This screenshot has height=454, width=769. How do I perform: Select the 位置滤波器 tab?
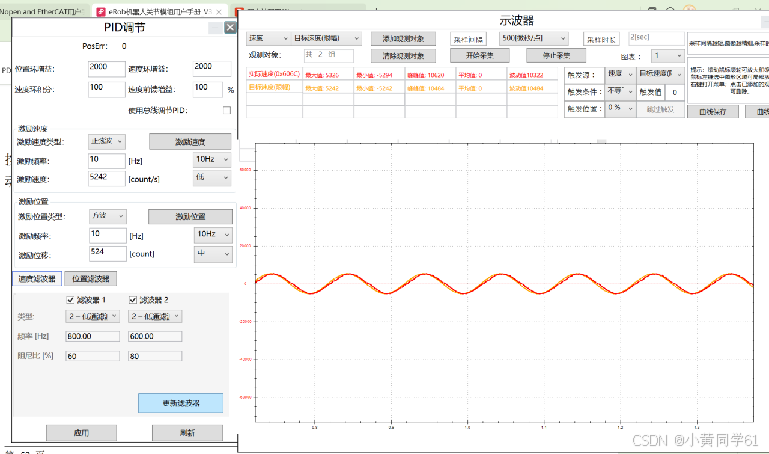pos(91,279)
